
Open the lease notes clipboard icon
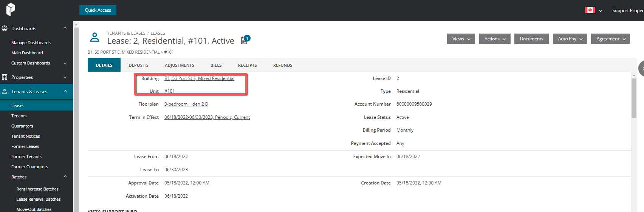coord(244,40)
